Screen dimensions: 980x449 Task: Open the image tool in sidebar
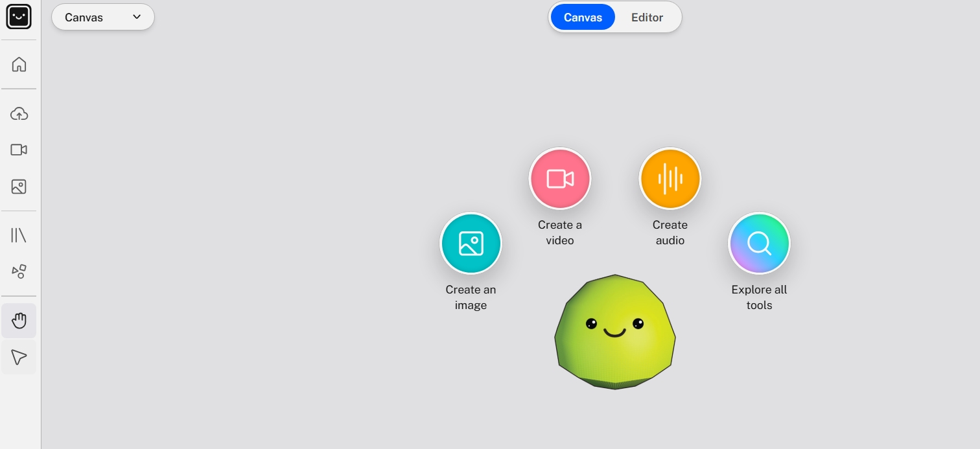click(x=19, y=187)
